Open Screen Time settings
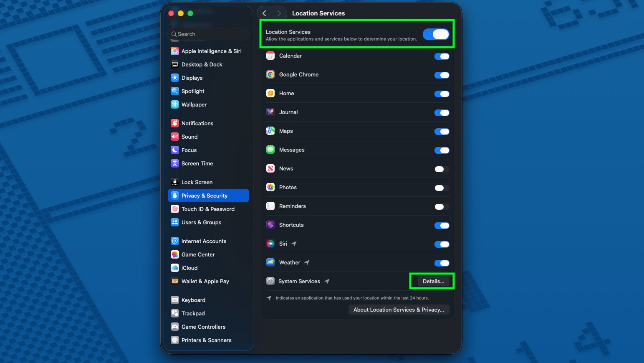The width and height of the screenshot is (644, 363). click(208, 163)
